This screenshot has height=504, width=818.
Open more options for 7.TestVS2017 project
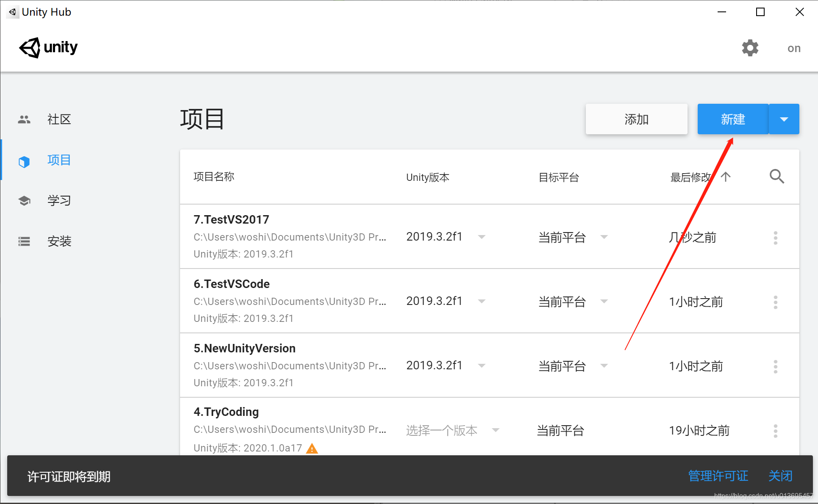point(776,238)
